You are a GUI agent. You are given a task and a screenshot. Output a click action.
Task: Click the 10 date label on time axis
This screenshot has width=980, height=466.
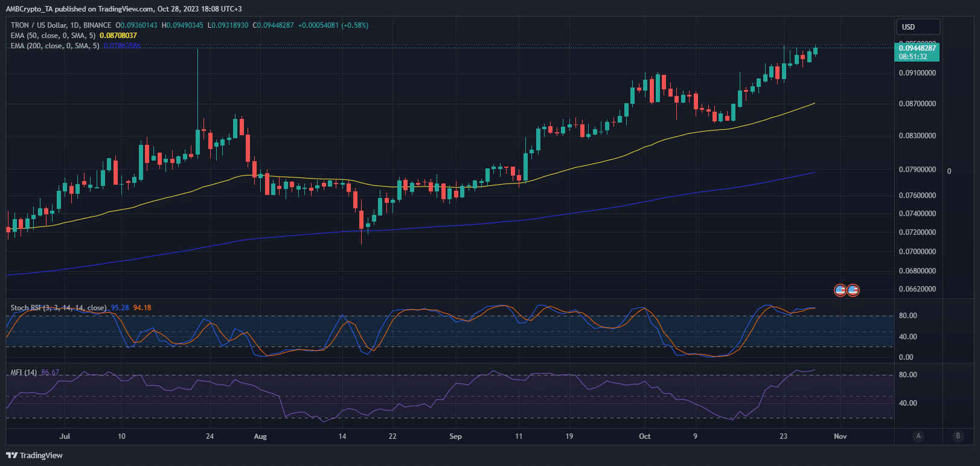pos(121,436)
